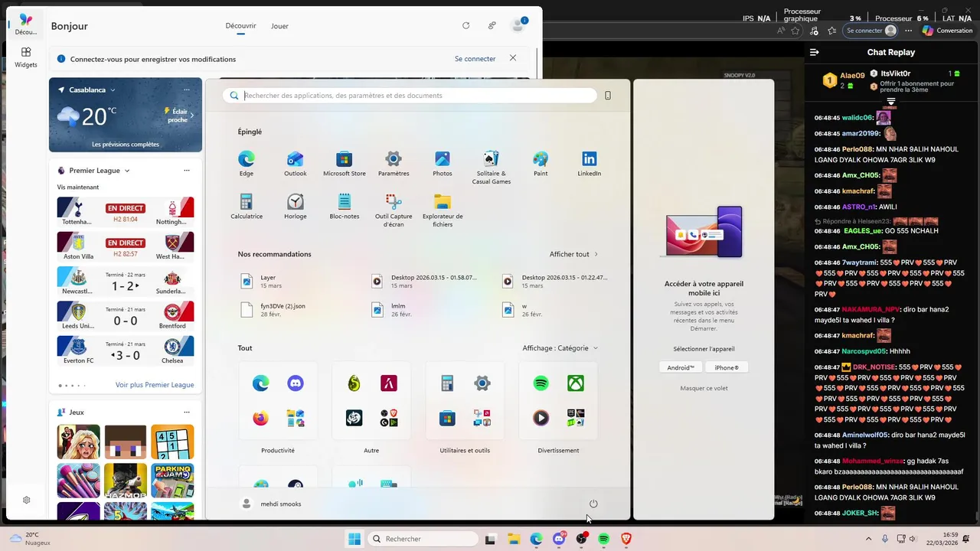Open Spotify from the taskbar
This screenshot has width=980, height=551.
603,539
